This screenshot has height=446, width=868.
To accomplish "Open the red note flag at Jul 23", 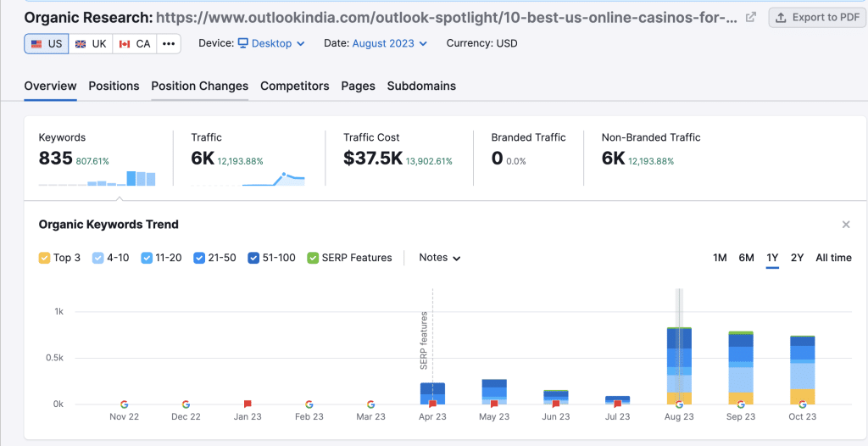I will [618, 404].
